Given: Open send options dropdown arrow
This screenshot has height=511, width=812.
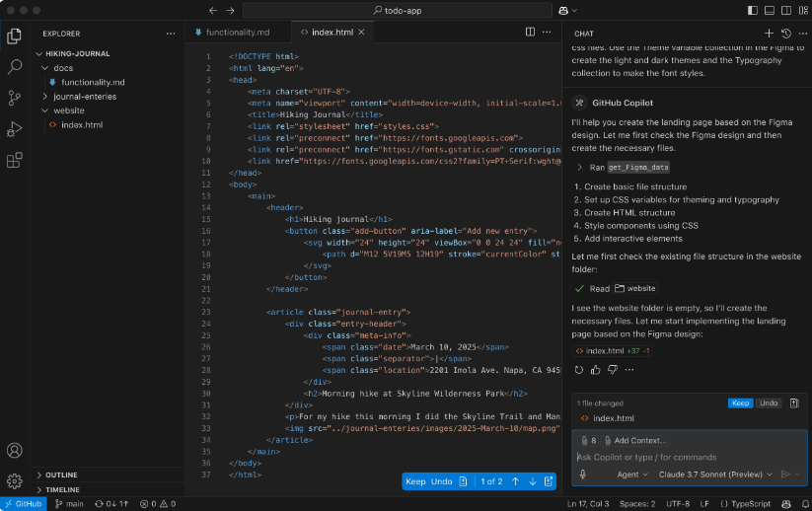Looking at the screenshot, I should 797,474.
